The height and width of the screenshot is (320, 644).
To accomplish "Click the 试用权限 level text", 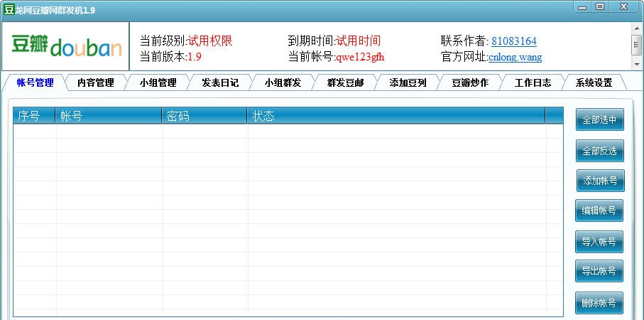I will pos(210,41).
